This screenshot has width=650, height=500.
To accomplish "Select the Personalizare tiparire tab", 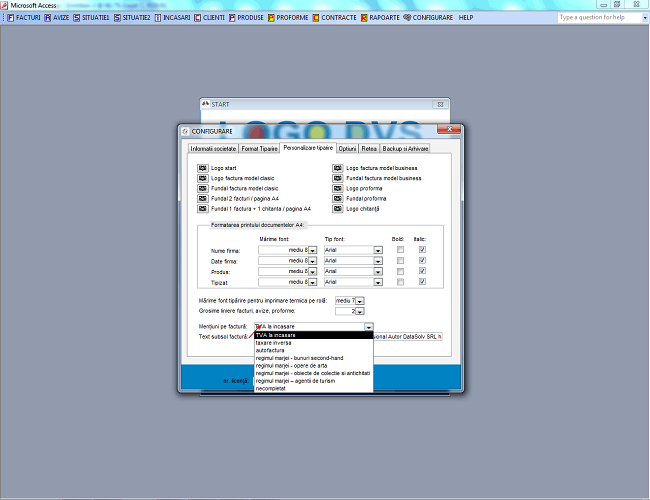I will click(308, 148).
